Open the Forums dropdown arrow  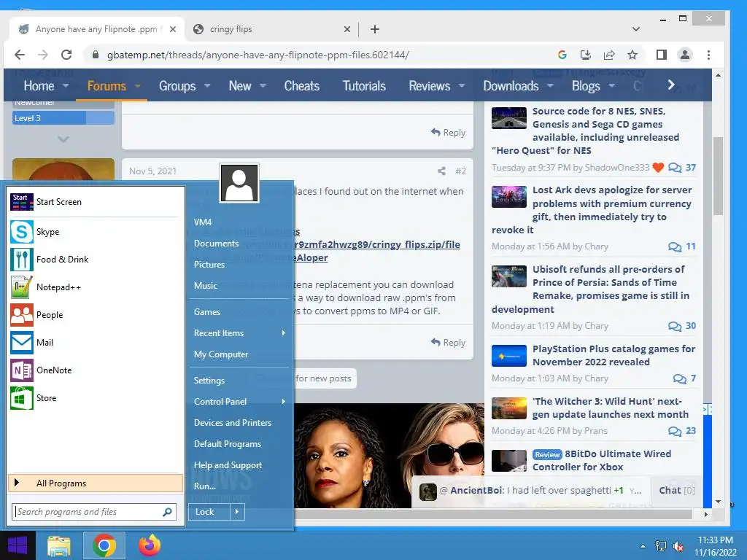tap(138, 86)
